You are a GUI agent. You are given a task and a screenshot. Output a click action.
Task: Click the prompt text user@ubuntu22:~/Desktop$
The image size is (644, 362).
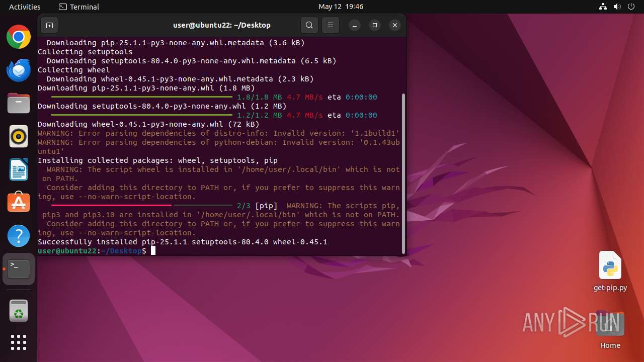point(92,251)
